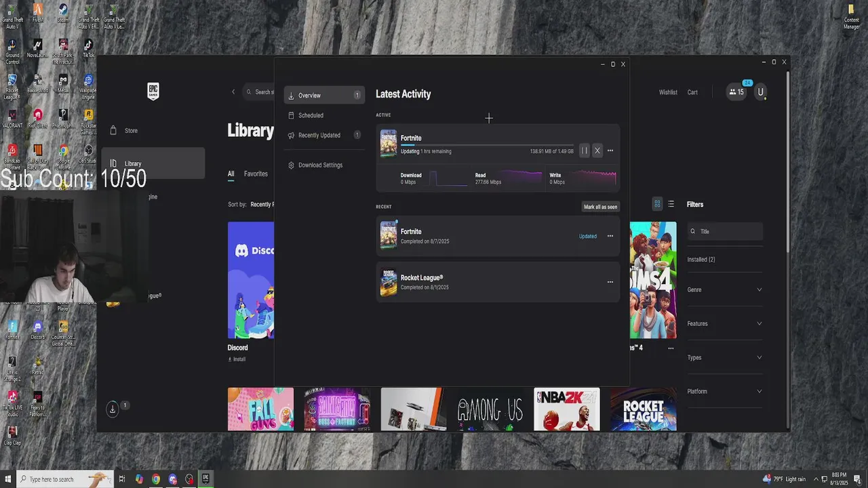Screen dimensions: 868x488
Task: Open the Sort by dropdown
Action: coord(252,205)
